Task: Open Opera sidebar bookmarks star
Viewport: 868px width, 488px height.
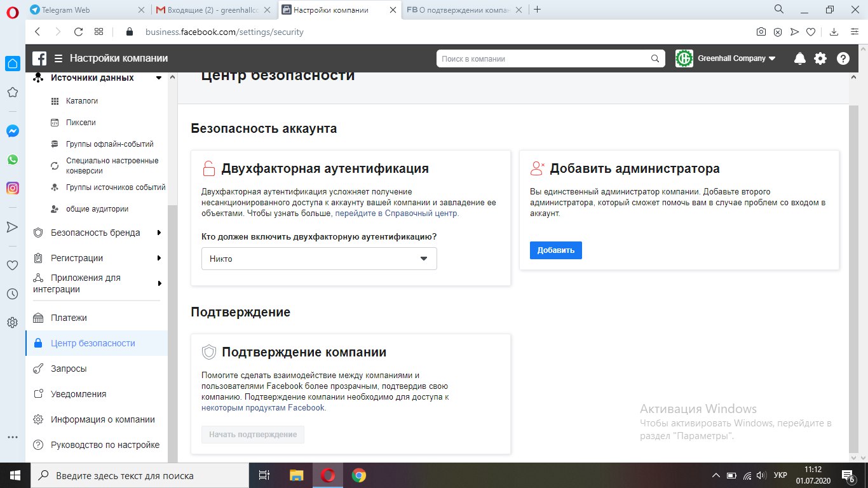Action: 12,92
